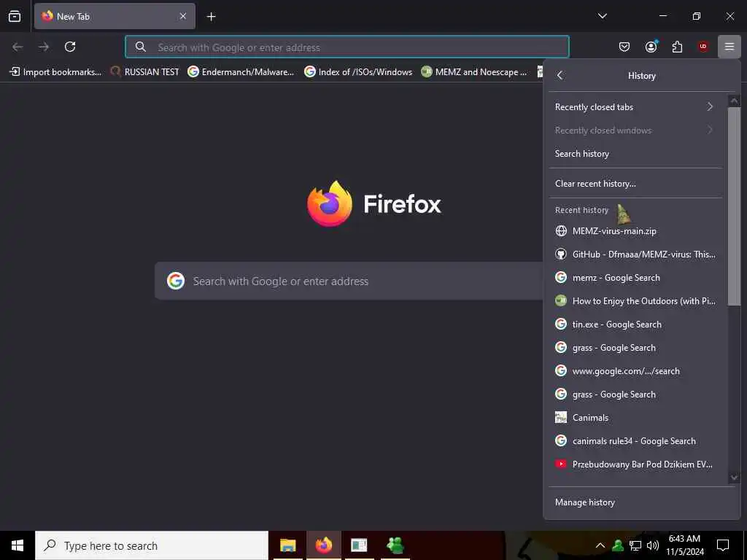This screenshot has height=560, width=747.
Task: Open MEMZ-virus-main.zip history entry
Action: click(635, 231)
